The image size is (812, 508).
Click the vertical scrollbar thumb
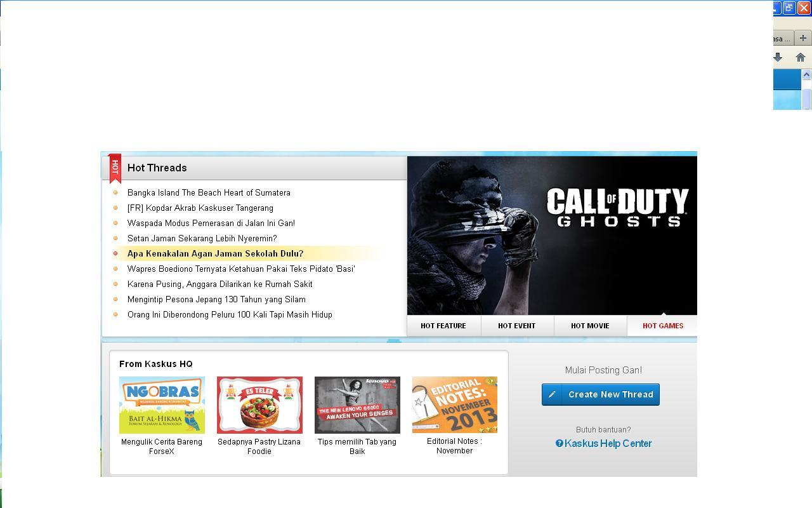click(x=807, y=98)
